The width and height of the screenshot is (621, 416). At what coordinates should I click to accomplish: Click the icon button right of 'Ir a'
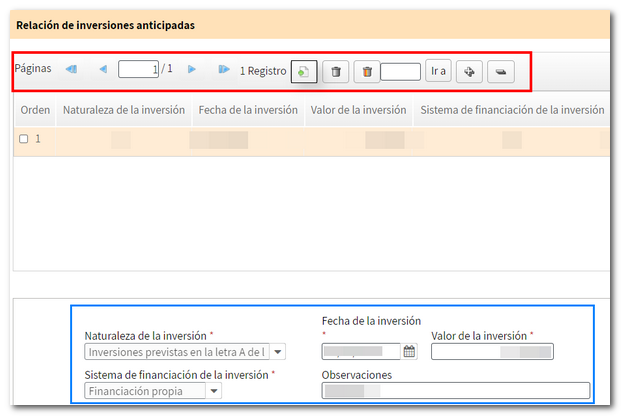point(470,71)
